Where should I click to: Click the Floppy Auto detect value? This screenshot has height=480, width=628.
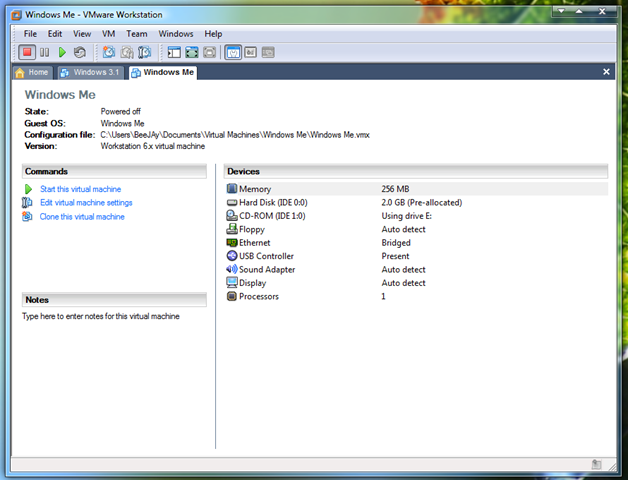point(403,230)
